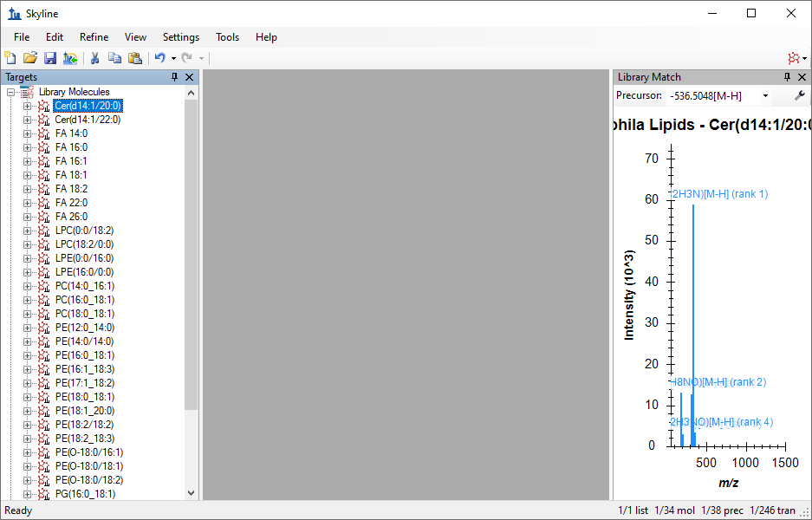Image resolution: width=812 pixels, height=520 pixels.
Task: Open the File menu
Action: click(x=22, y=37)
